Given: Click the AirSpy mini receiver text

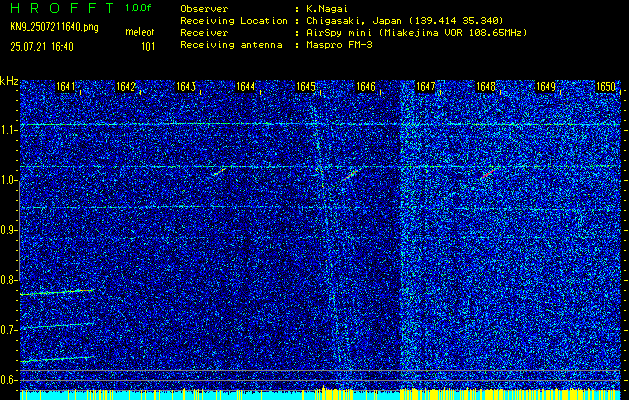Looking at the screenshot, I should (x=416, y=33).
